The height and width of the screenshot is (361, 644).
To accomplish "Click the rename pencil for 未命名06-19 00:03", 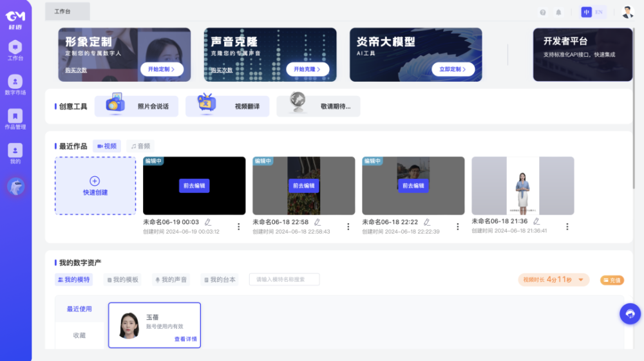I will 208,222.
